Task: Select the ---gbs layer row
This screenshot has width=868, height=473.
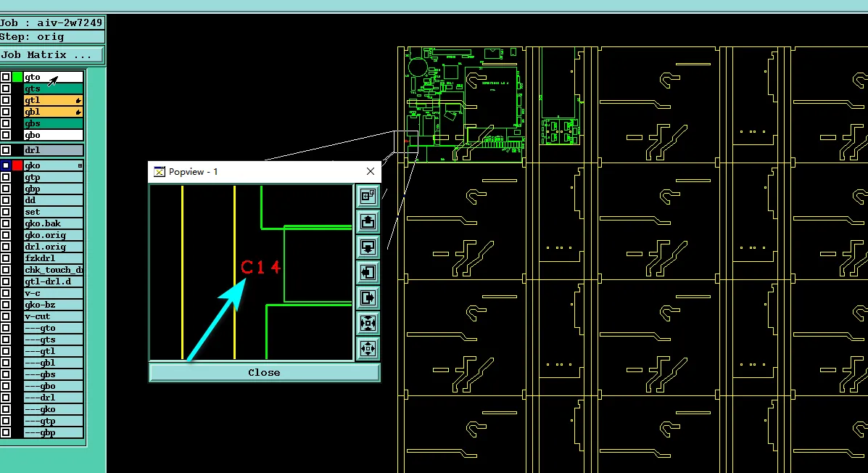Action: tap(53, 374)
